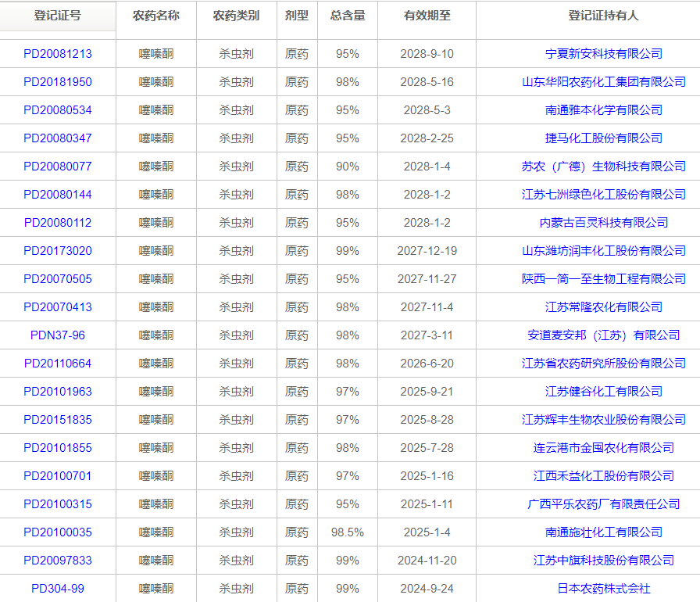Open registration PD20081213 link

58,54
